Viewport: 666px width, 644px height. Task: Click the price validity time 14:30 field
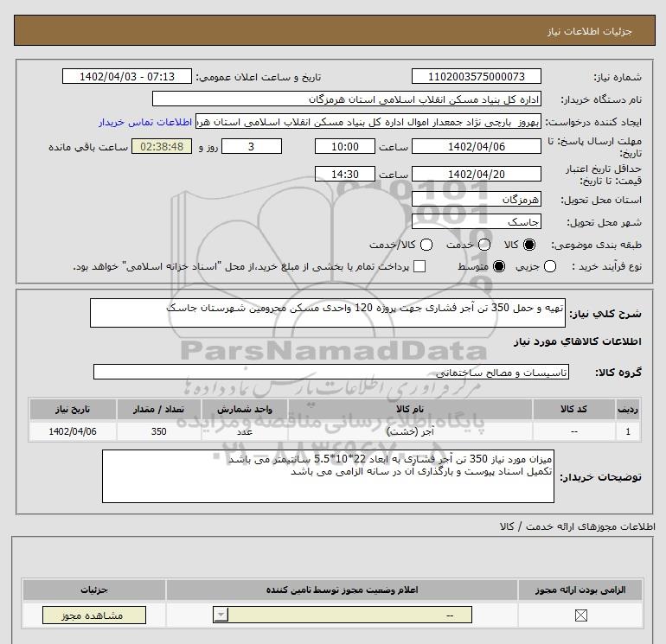coord(345,175)
